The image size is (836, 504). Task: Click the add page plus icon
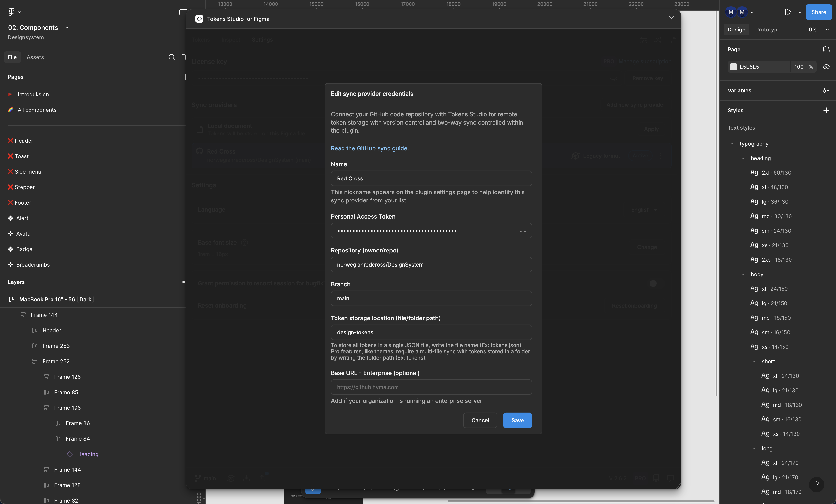point(184,77)
